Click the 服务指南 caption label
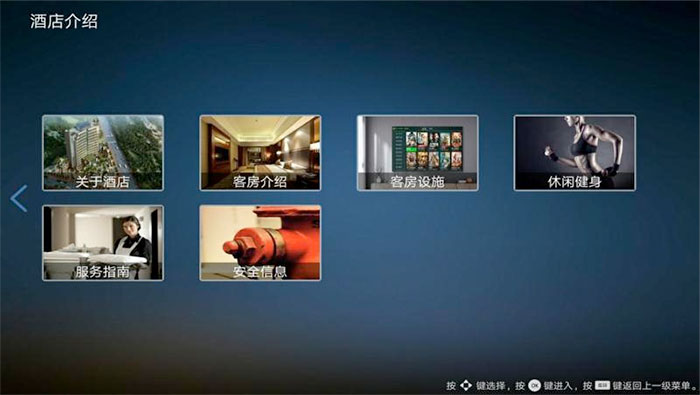 [x=103, y=271]
